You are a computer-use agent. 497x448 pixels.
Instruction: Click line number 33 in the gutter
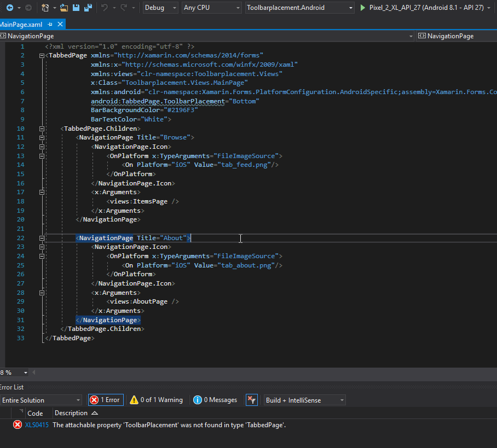(21, 338)
